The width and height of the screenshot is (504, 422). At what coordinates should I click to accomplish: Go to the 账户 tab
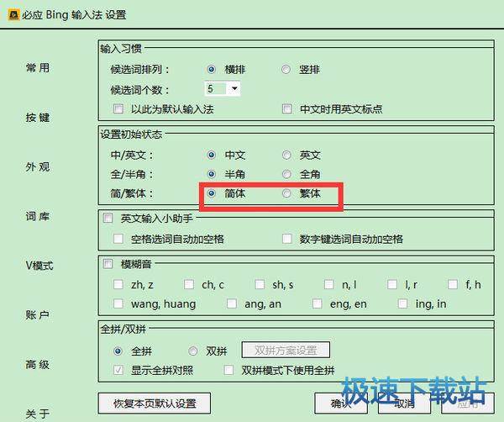(38, 315)
